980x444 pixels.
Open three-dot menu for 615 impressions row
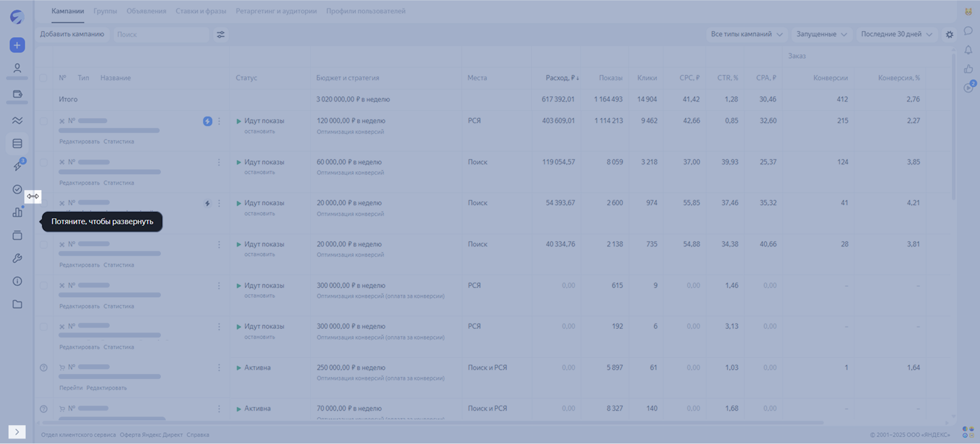[219, 286]
